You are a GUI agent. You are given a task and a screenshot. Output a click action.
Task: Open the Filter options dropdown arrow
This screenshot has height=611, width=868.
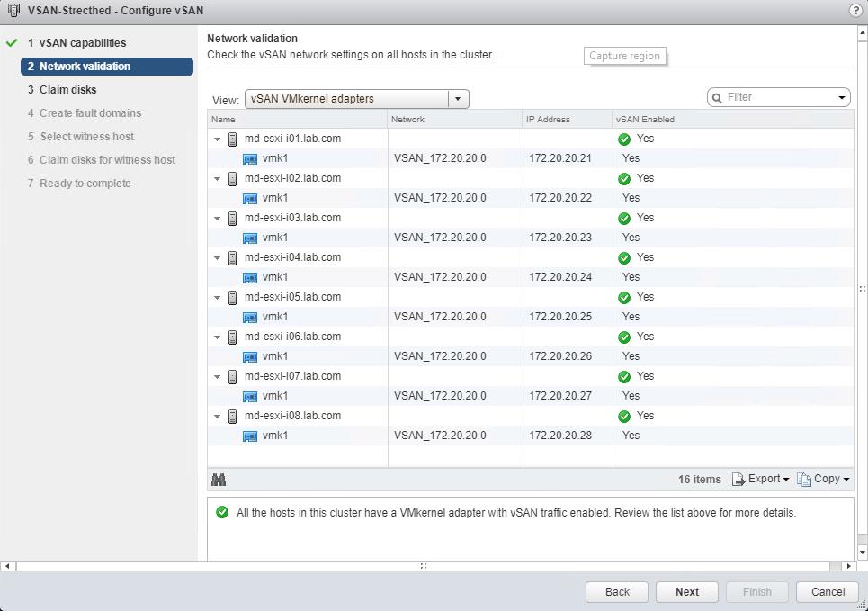click(841, 97)
